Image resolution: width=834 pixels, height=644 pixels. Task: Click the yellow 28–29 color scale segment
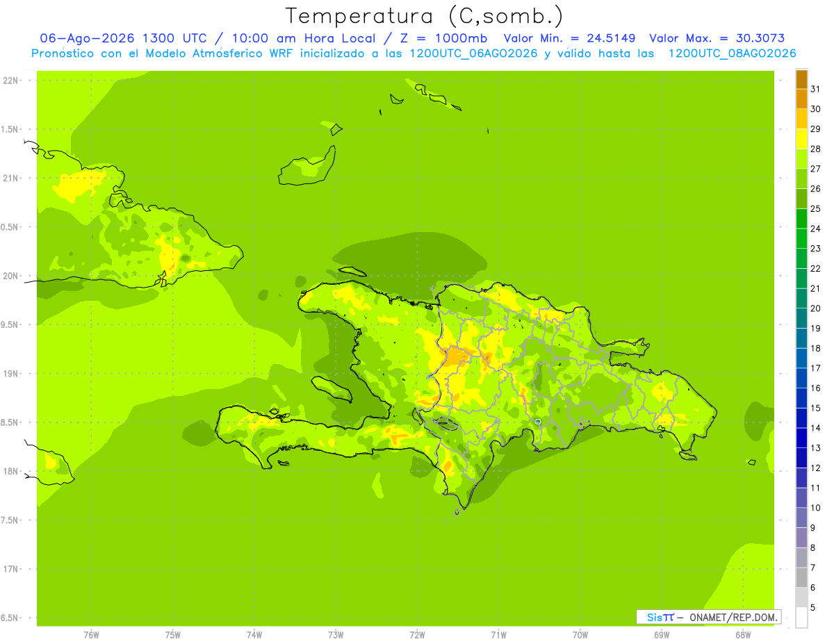[x=801, y=139]
